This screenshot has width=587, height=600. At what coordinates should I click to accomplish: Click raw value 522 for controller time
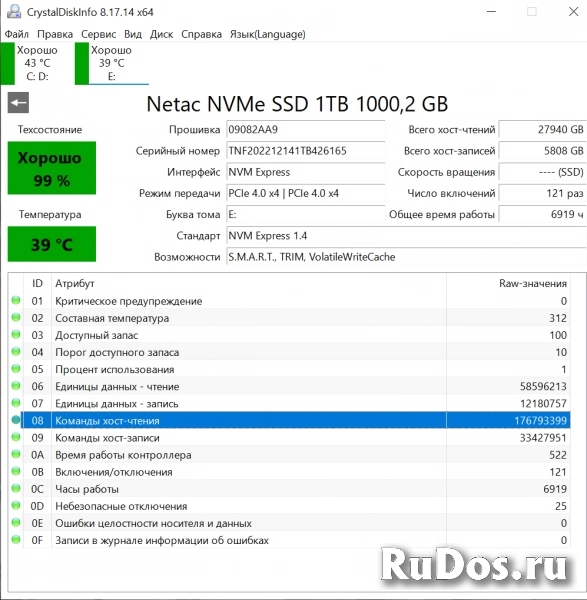pyautogui.click(x=558, y=455)
